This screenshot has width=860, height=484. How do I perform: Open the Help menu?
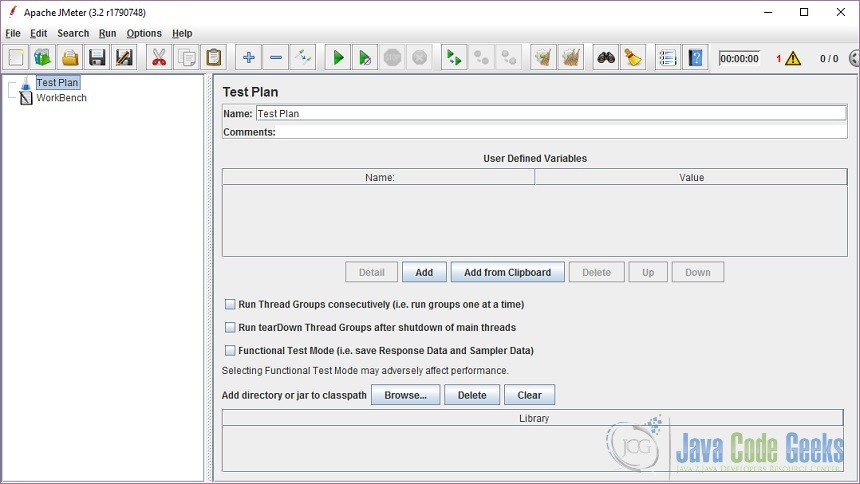point(182,33)
